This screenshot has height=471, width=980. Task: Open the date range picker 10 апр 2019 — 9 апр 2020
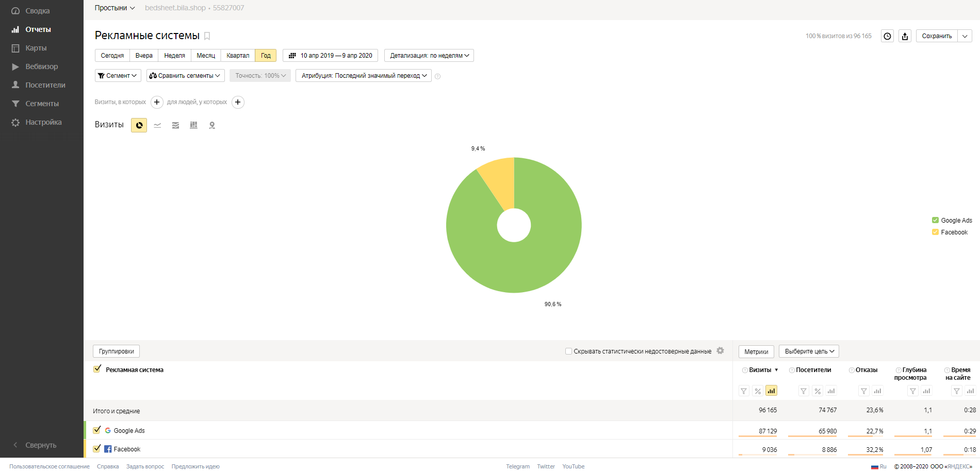(330, 55)
